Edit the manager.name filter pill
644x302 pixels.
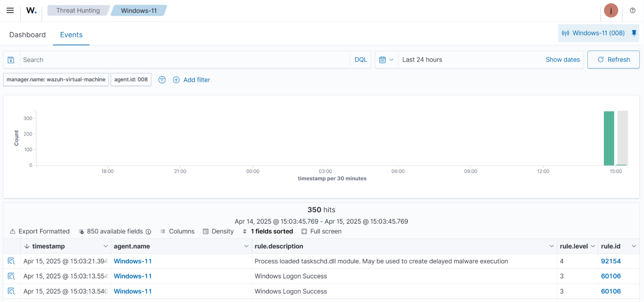(56, 80)
